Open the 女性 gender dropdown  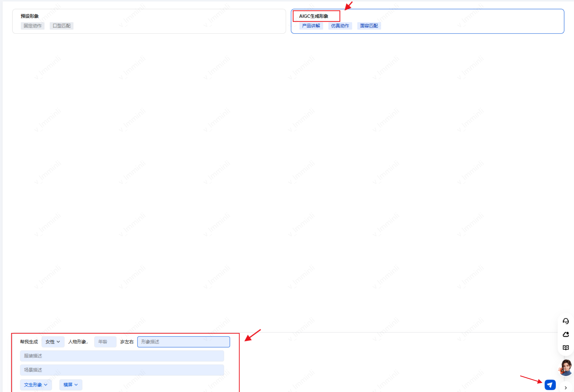pos(53,342)
